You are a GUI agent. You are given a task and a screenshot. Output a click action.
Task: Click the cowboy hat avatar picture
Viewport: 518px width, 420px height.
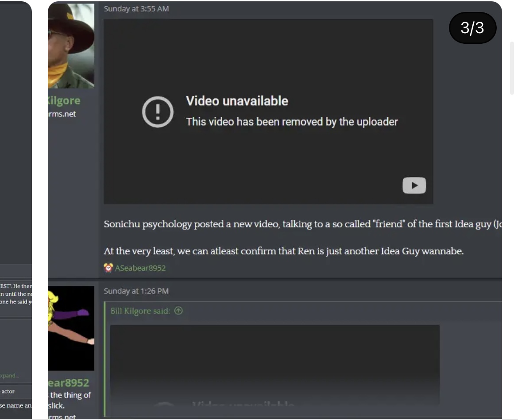click(71, 46)
